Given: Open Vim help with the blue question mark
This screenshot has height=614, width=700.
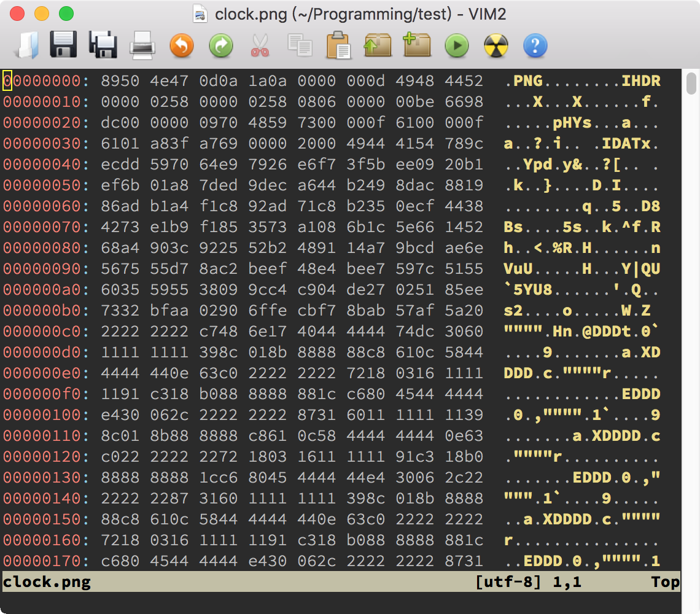Looking at the screenshot, I should point(535,46).
